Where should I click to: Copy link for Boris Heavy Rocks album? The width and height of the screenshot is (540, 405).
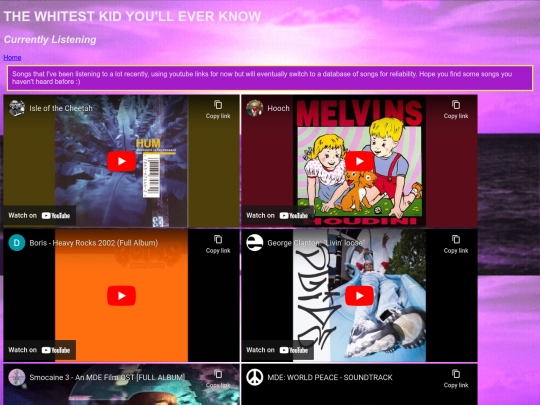click(218, 244)
